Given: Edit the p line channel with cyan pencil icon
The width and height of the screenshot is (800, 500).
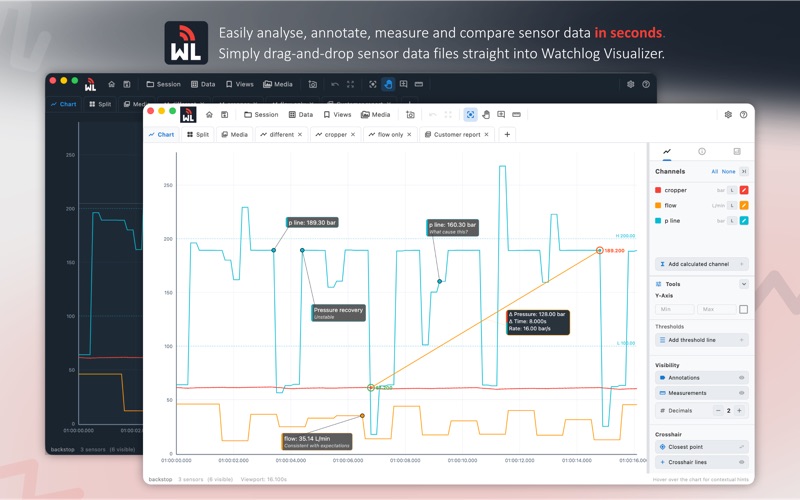Looking at the screenshot, I should coord(744,221).
